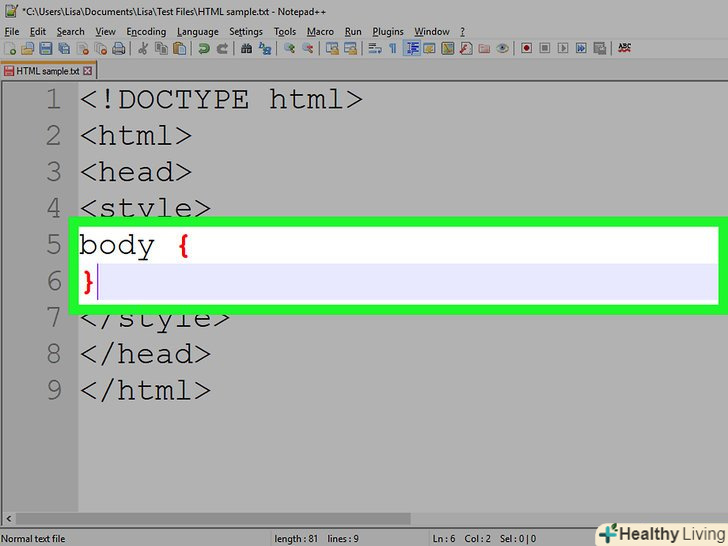This screenshot has width=728, height=546.
Task: Click the ABC spell check icon
Action: click(624, 48)
